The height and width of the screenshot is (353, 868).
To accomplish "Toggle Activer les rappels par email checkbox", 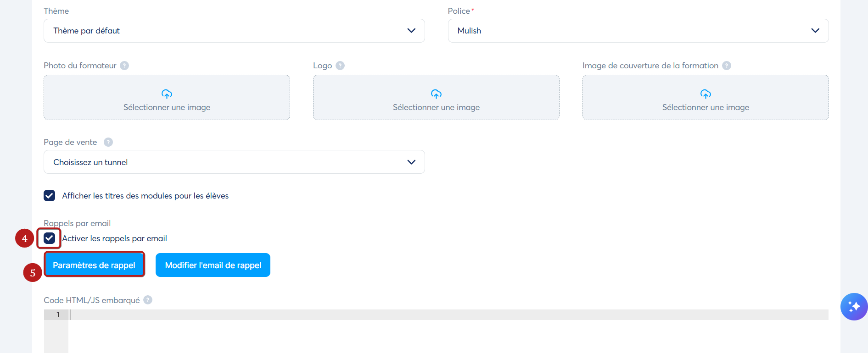I will (x=50, y=238).
